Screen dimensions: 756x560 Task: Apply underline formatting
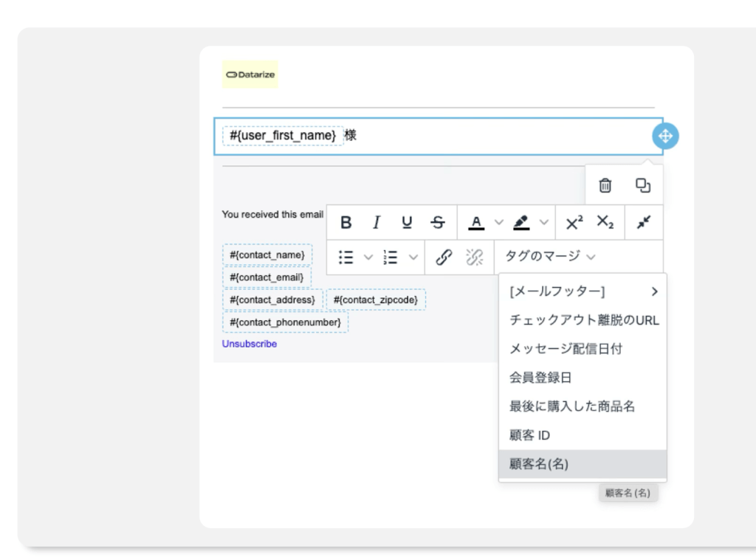[407, 223]
